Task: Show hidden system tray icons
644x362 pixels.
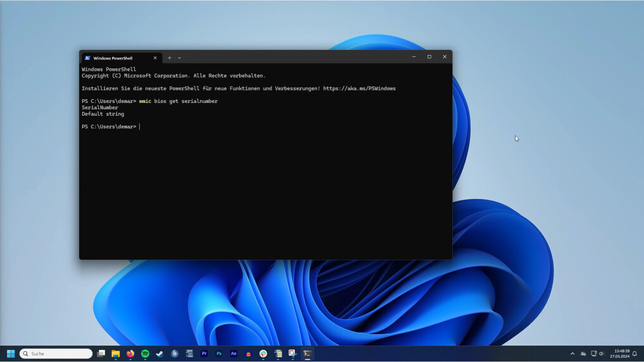Action: click(573, 354)
